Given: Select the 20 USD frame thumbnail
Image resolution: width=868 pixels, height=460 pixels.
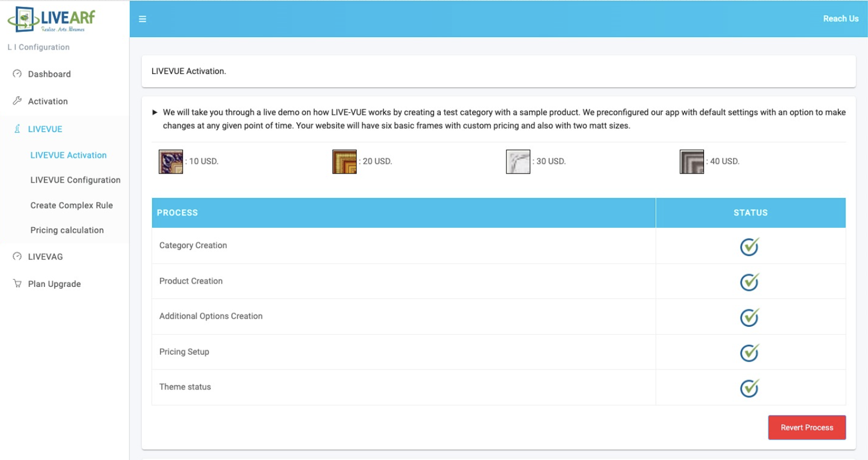Looking at the screenshot, I should [x=345, y=162].
